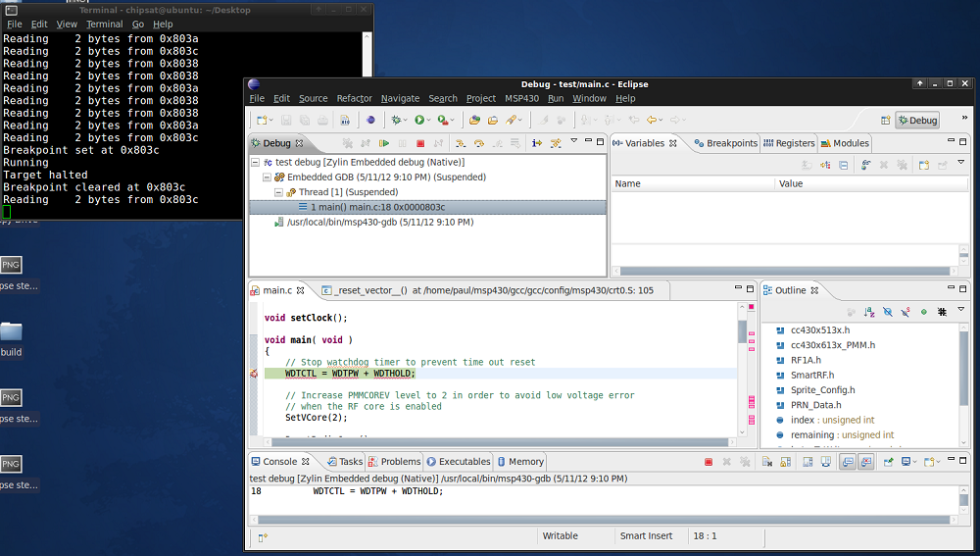Click the Step Over icon

tap(479, 143)
